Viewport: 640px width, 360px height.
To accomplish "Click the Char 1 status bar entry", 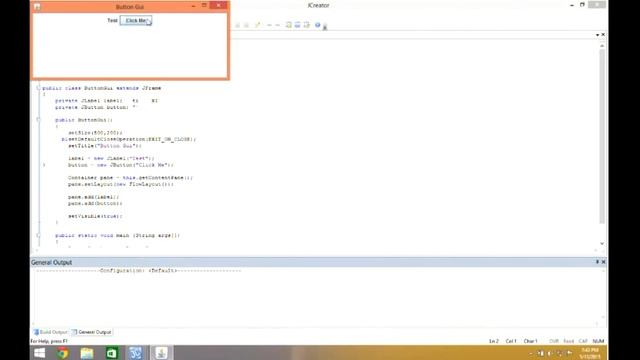I will (x=530, y=341).
